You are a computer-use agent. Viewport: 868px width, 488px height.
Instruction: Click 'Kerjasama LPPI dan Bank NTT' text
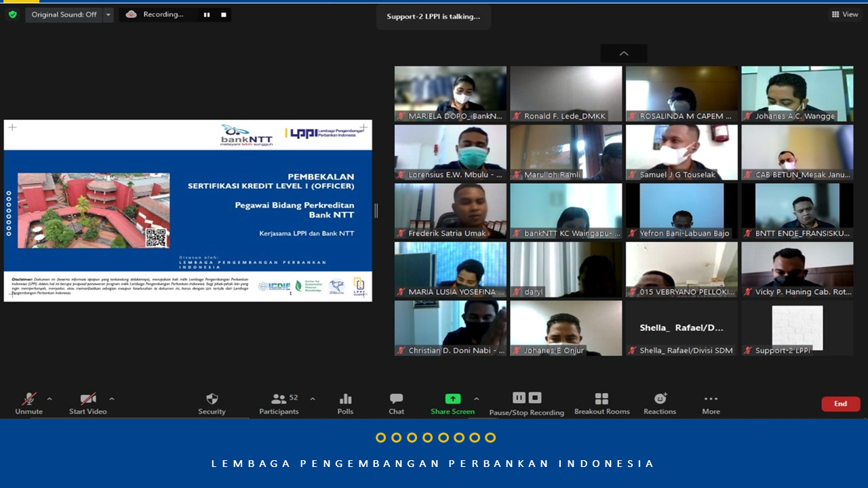[x=307, y=233]
